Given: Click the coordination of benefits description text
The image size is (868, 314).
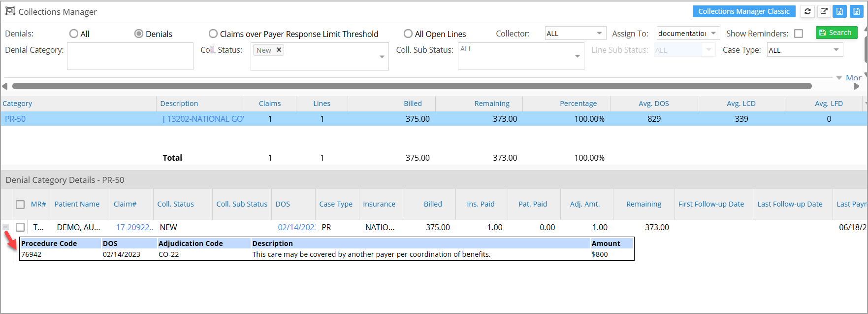Looking at the screenshot, I should [371, 254].
